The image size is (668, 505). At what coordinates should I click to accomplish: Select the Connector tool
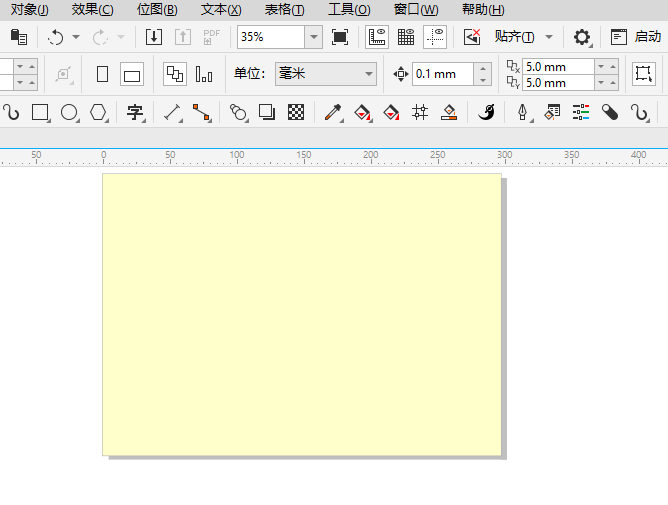point(202,113)
